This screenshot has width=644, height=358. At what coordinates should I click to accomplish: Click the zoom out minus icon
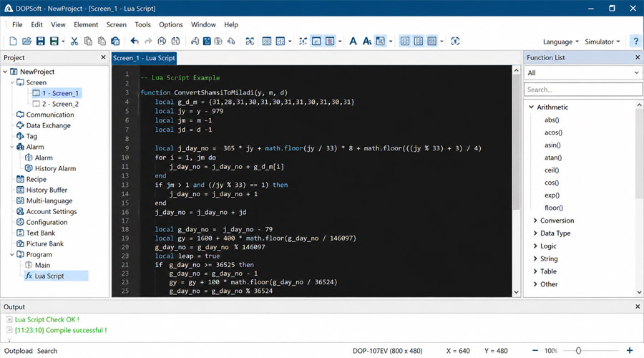pyautogui.click(x=535, y=351)
